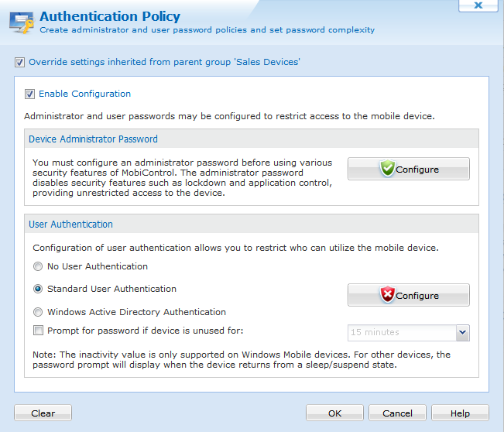Close the Authentication Policy dialog
This screenshot has width=504, height=432.
pos(478,5)
